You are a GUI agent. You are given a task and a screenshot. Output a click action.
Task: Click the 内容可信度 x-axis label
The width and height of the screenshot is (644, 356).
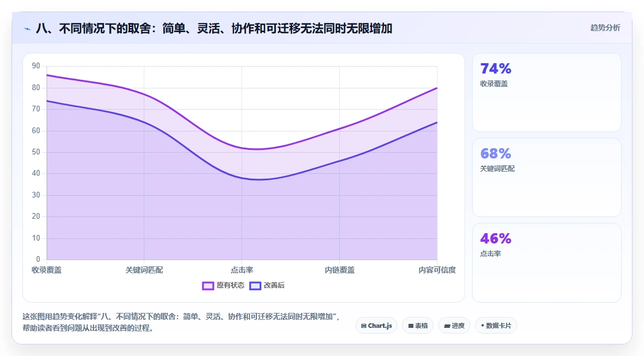(x=437, y=270)
